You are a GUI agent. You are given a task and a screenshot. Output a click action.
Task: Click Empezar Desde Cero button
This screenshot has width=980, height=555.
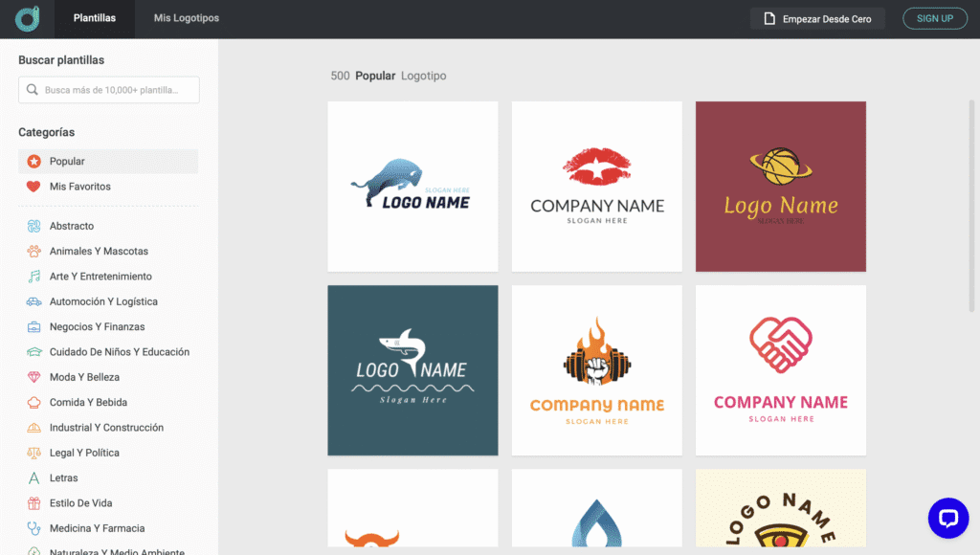coord(817,18)
